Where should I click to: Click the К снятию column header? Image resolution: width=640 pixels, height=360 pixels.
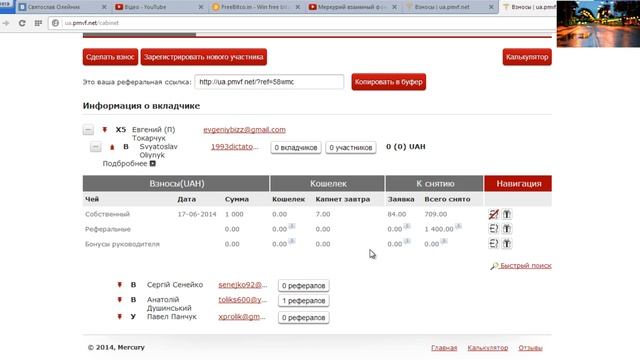[435, 184]
